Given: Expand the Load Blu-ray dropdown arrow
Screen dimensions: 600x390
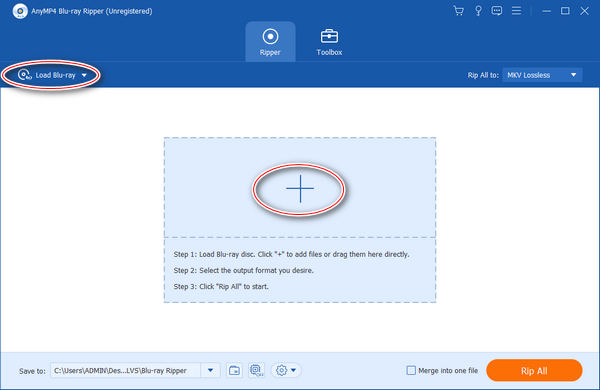Looking at the screenshot, I should (x=84, y=75).
